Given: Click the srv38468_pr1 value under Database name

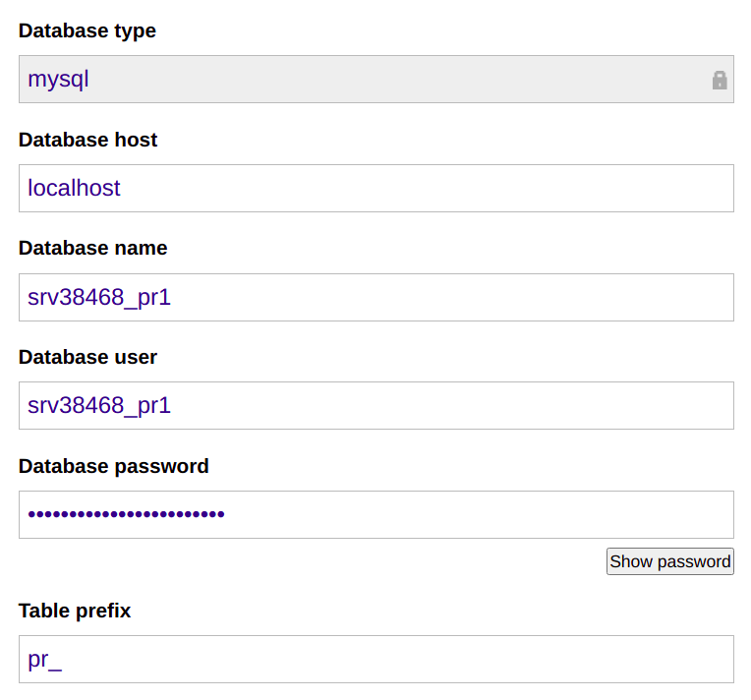Looking at the screenshot, I should (x=99, y=297).
